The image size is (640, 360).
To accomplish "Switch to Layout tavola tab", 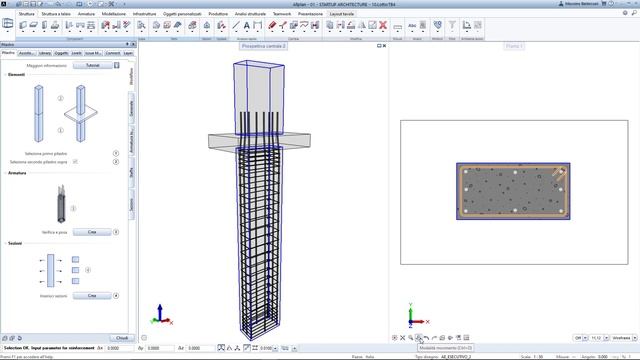I will click(x=342, y=14).
